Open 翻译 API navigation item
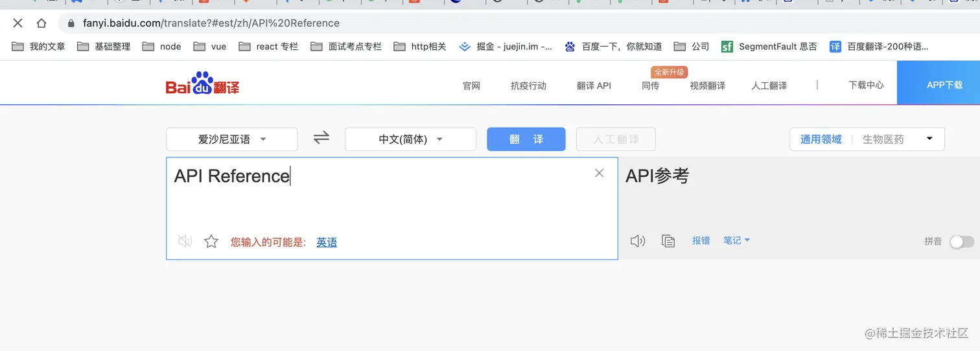980x351 pixels. click(x=594, y=85)
